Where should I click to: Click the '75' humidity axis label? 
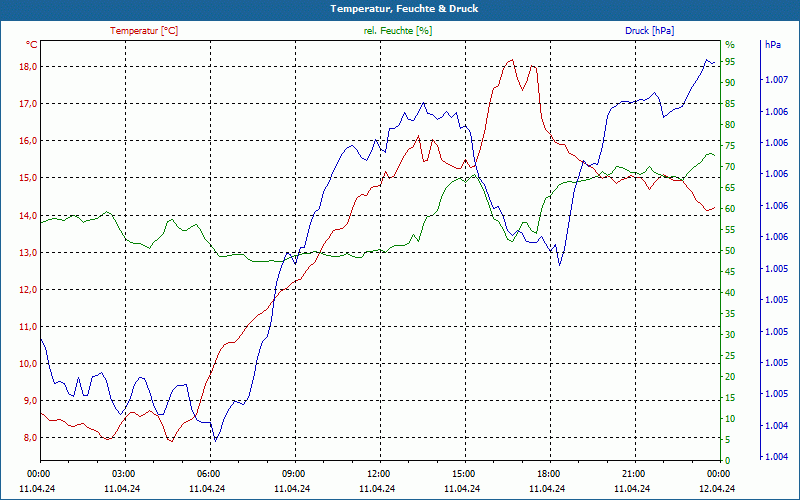730,146
